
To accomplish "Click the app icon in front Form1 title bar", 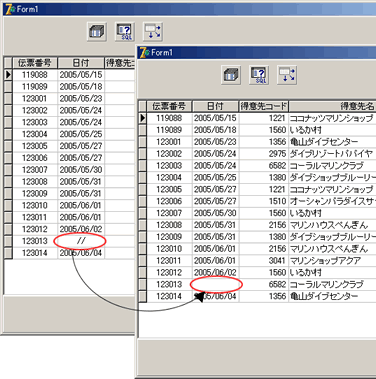I will [x=144, y=52].
